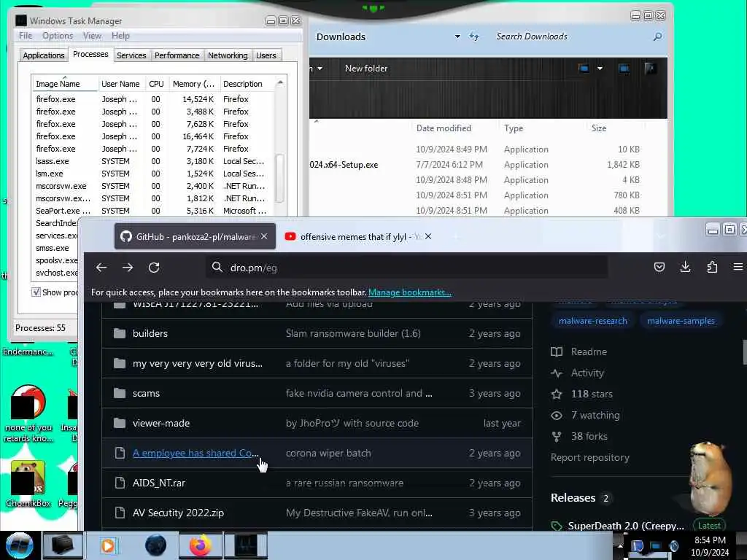
Task: Switch to Applications tab in Task Manager
Action: [x=43, y=55]
